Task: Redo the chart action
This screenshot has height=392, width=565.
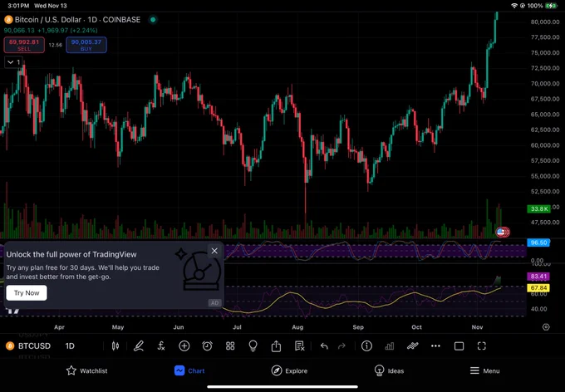Action: (x=341, y=346)
